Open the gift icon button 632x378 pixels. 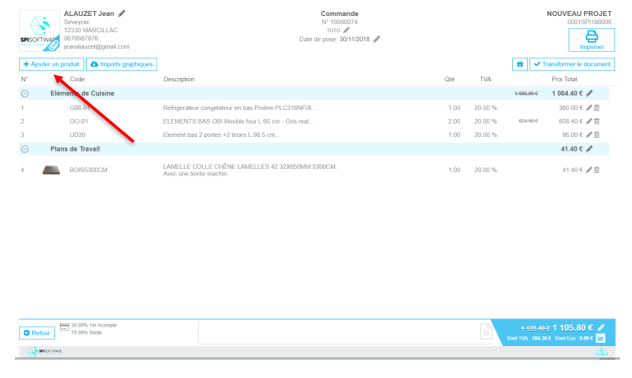(x=520, y=64)
